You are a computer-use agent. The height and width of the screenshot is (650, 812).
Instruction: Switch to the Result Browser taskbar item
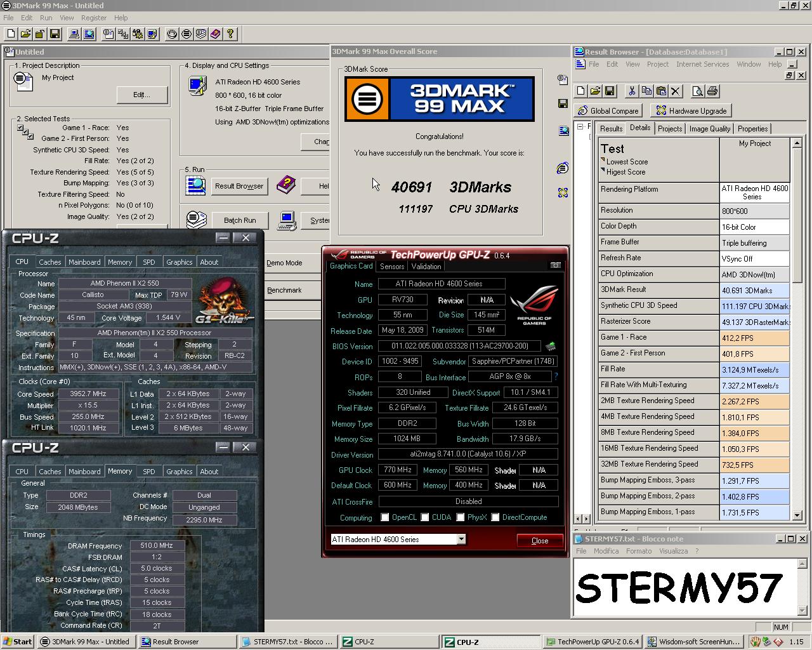[x=187, y=642]
